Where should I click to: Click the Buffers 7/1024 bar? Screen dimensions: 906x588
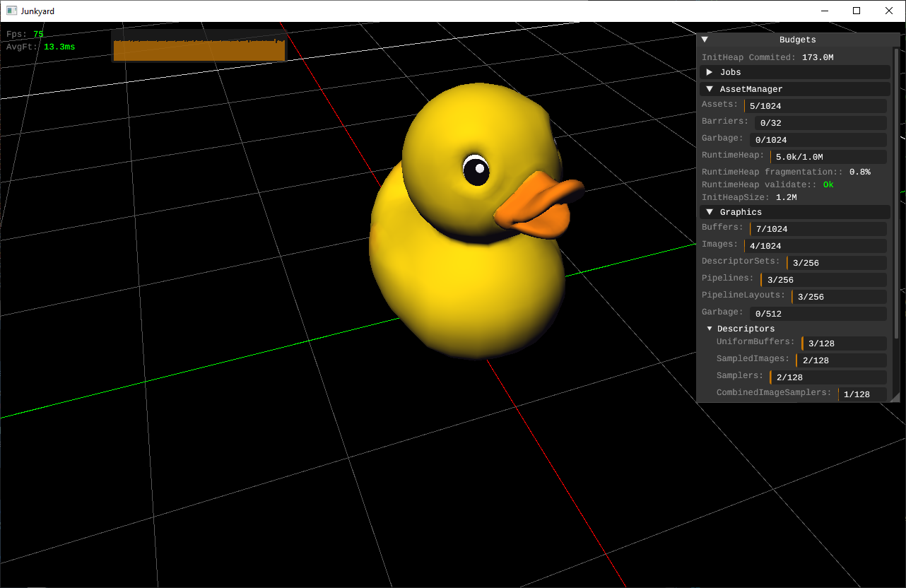818,229
